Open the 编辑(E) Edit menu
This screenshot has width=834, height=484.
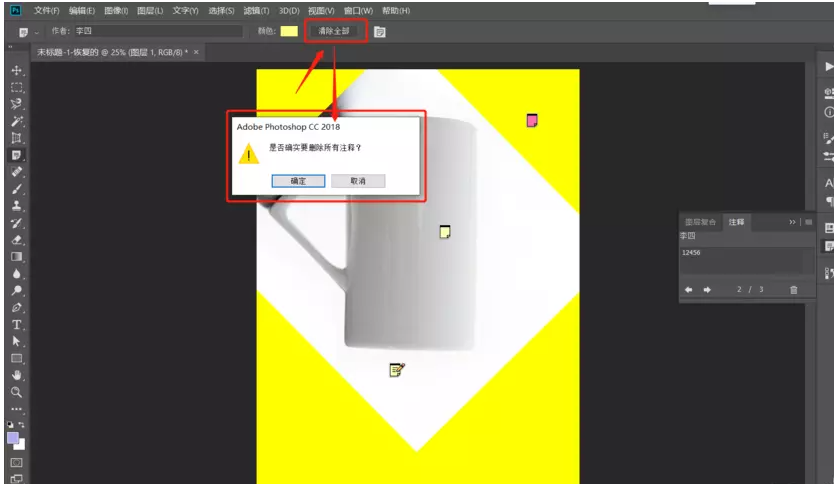82,11
